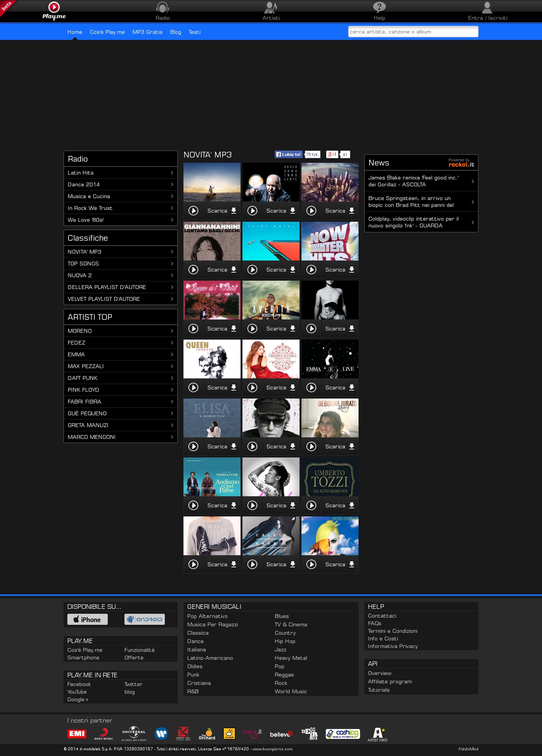Expand the TOP SONGS chart chevron
This screenshot has width=542, height=756.
coord(172,264)
